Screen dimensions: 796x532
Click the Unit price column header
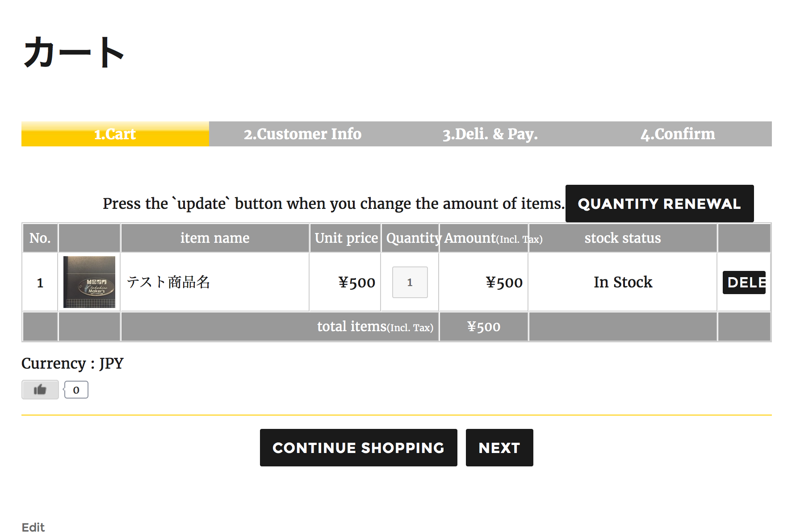click(346, 238)
